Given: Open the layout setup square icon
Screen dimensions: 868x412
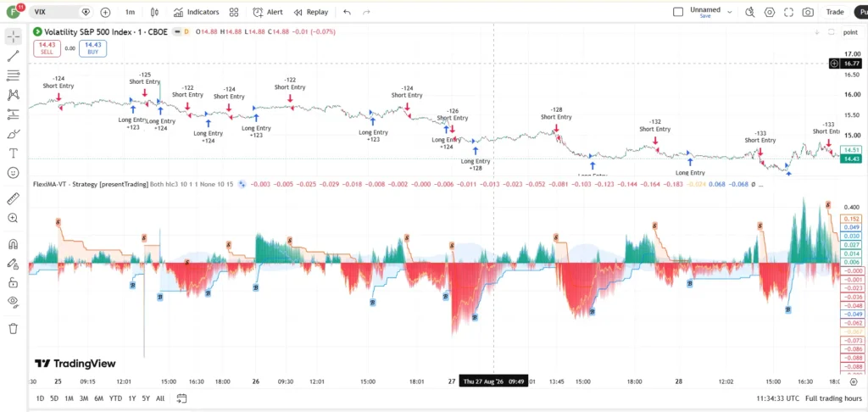Looking at the screenshot, I should point(677,12).
